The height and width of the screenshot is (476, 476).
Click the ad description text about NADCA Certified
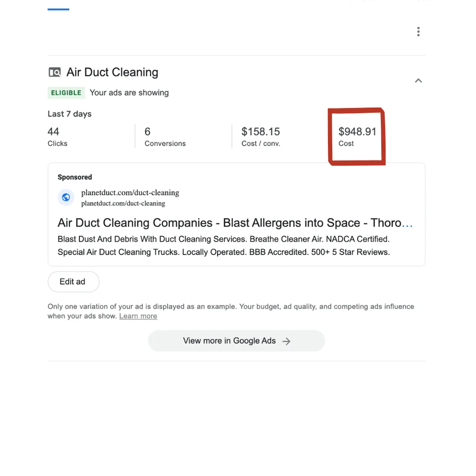pyautogui.click(x=223, y=246)
